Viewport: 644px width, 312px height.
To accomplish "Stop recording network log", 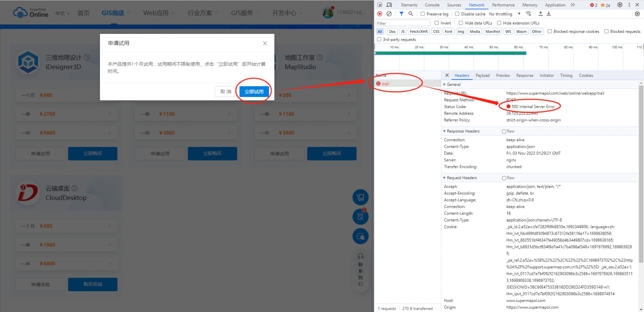I will [380, 14].
